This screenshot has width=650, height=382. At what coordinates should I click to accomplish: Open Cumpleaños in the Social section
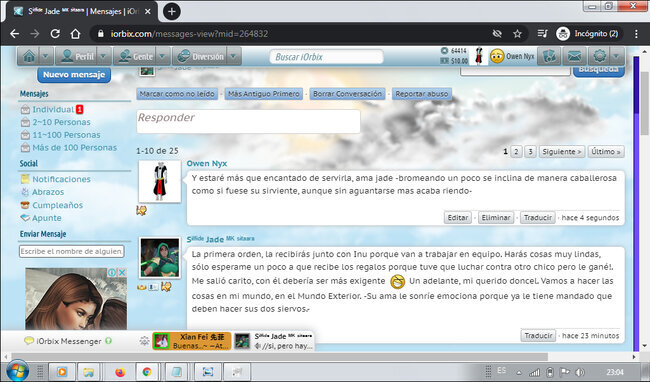(x=58, y=205)
